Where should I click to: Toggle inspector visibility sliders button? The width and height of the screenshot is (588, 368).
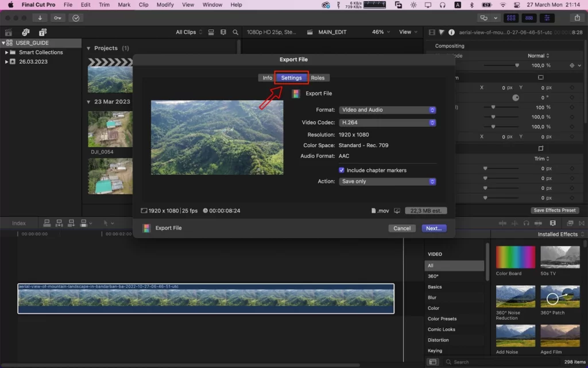547,18
